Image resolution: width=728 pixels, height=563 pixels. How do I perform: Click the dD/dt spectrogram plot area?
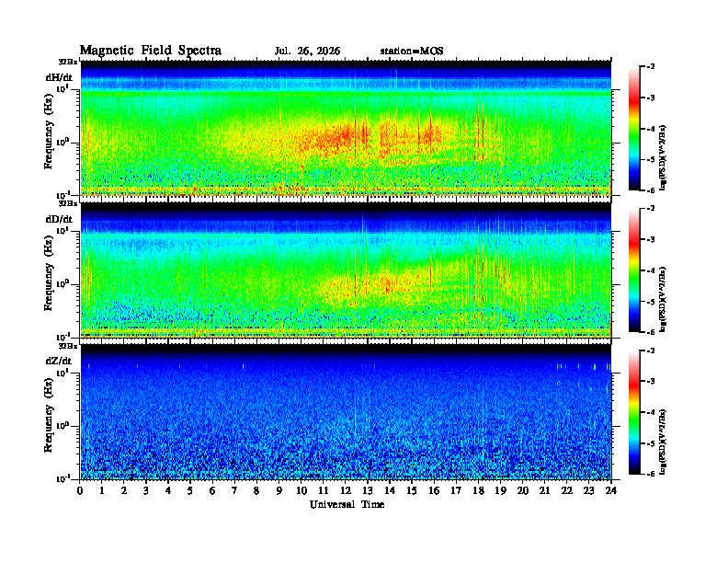pyautogui.click(x=346, y=270)
